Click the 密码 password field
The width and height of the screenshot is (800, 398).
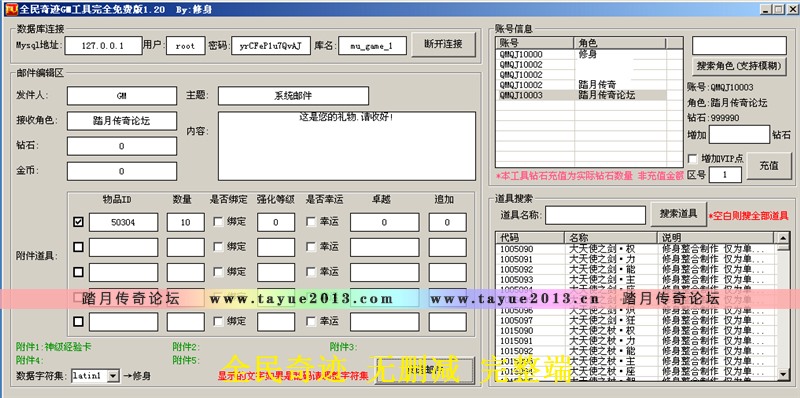(271, 45)
